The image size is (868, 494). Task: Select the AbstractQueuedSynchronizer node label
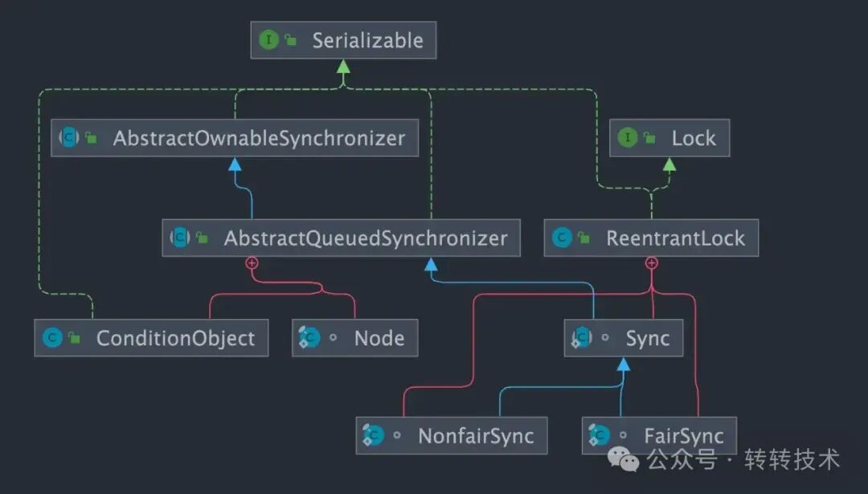pos(366,239)
